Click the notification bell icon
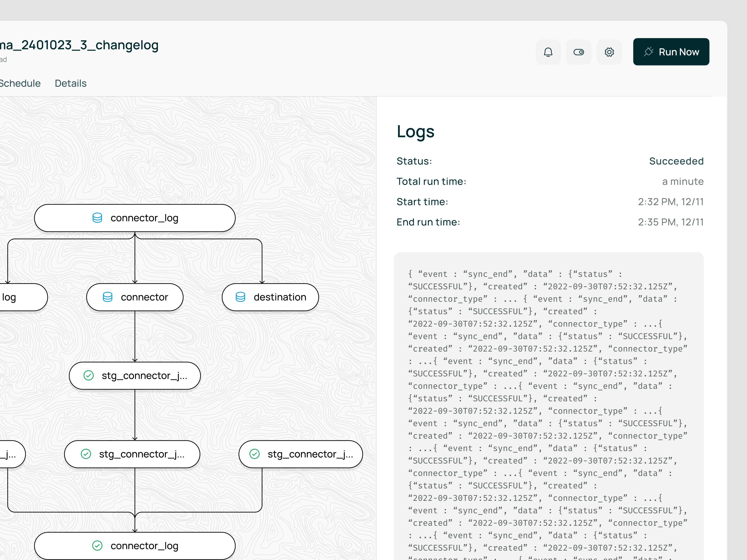The width and height of the screenshot is (747, 560). pos(548,52)
